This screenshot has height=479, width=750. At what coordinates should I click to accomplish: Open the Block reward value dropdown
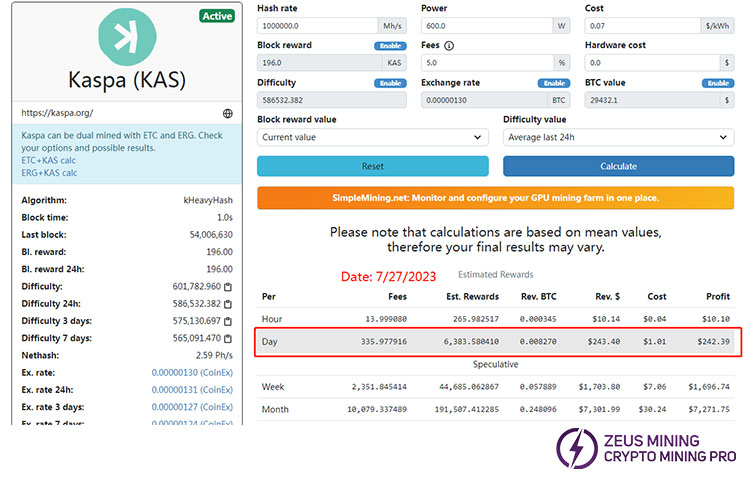click(372, 137)
